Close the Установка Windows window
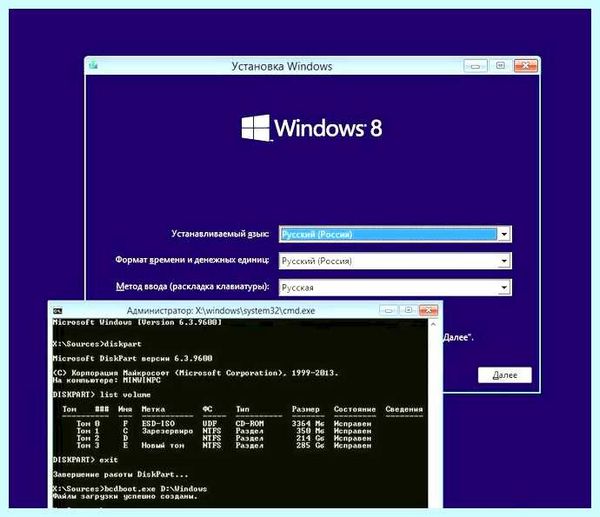The width and height of the screenshot is (600, 517). click(x=525, y=66)
